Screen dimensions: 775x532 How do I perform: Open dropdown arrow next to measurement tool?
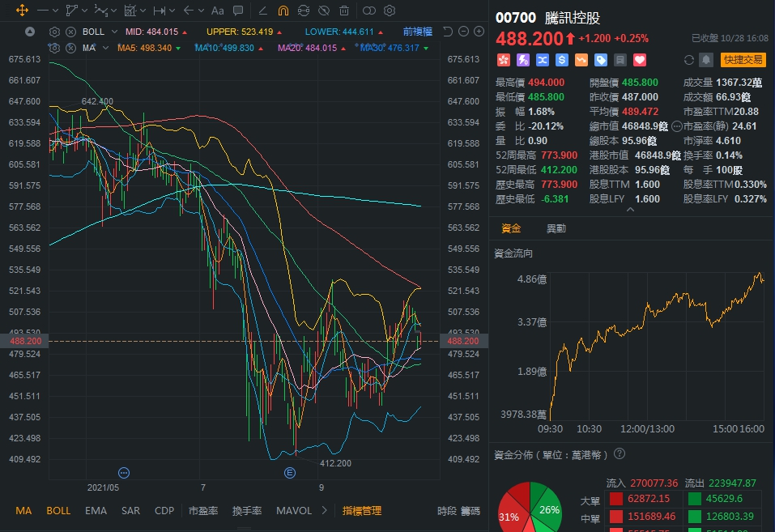(x=143, y=11)
